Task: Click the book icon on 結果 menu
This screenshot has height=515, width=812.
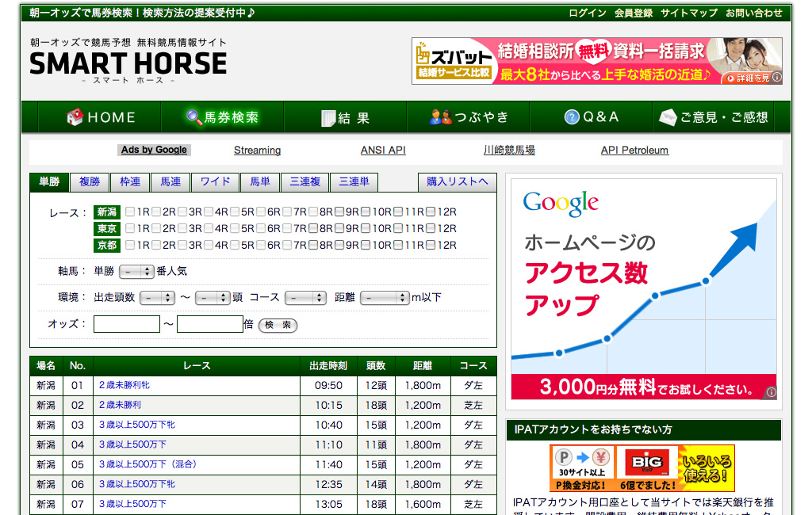Action: (327, 116)
